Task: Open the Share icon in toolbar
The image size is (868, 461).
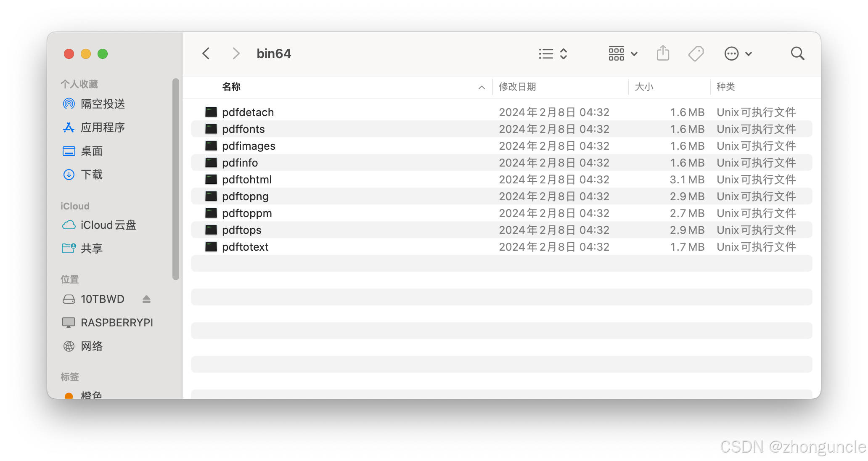Action: pyautogui.click(x=663, y=53)
